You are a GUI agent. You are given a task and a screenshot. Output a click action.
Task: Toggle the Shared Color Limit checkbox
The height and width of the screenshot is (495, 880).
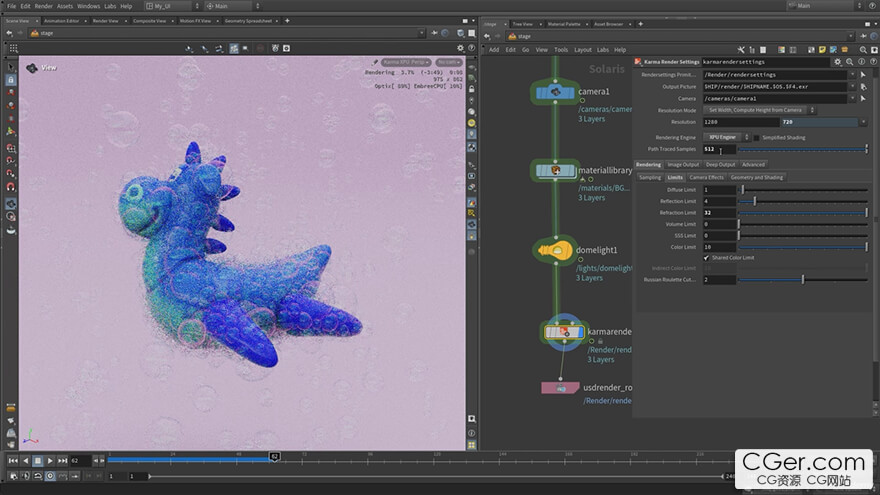point(707,257)
